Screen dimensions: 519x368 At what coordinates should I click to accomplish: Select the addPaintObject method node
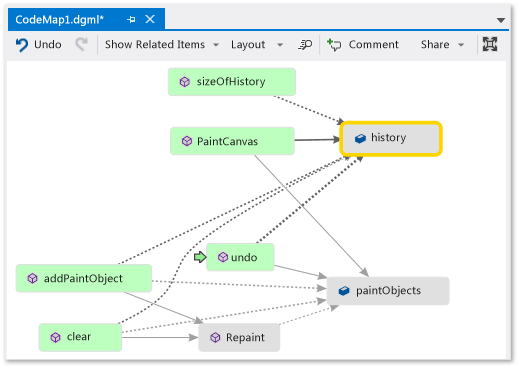coord(84,278)
